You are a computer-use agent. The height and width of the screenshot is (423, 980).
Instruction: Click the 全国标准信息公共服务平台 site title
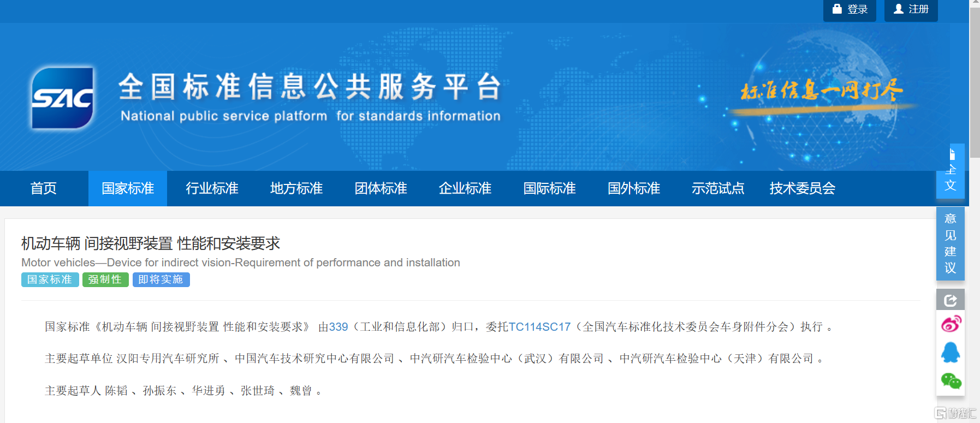click(310, 86)
